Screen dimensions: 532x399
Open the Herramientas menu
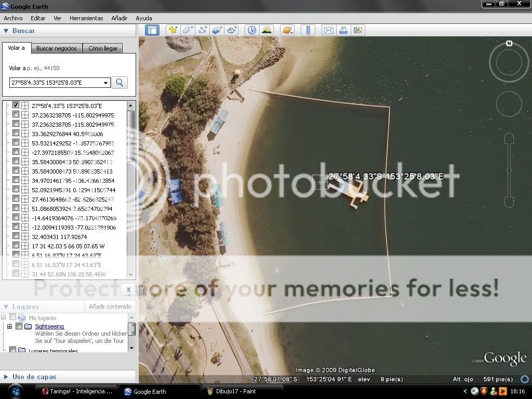(x=86, y=18)
